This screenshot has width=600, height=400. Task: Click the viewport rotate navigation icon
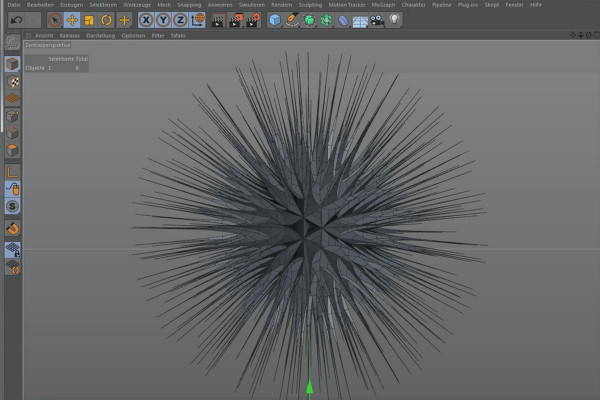pyautogui.click(x=589, y=35)
